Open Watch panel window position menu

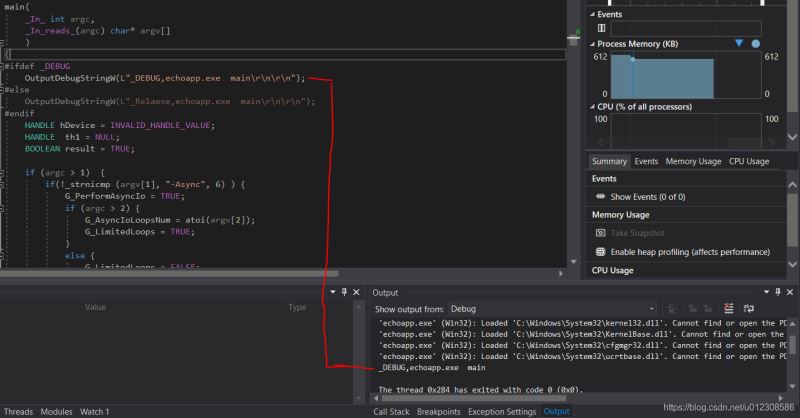point(333,292)
